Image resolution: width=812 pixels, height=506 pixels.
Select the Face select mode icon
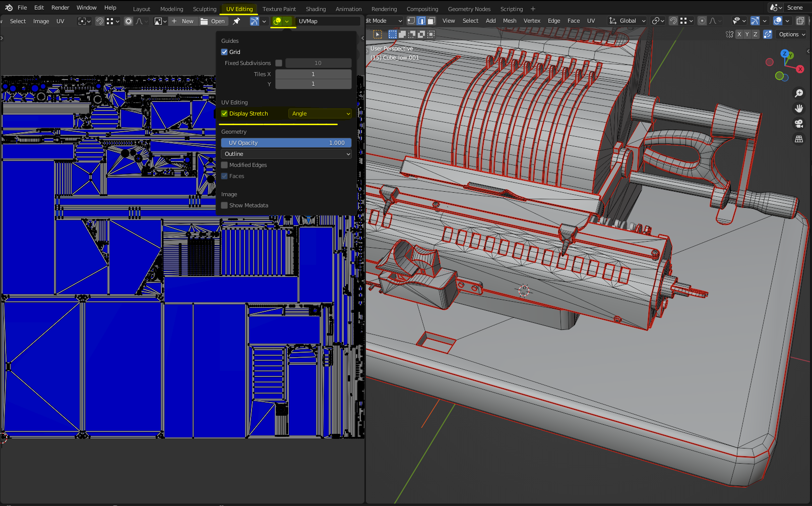point(431,21)
